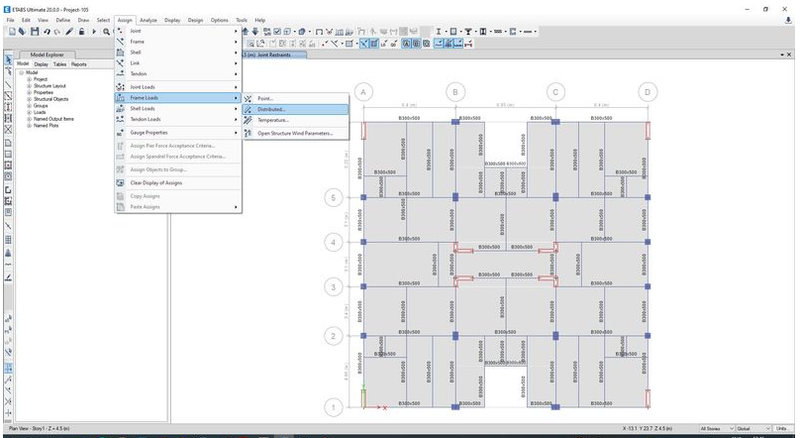Click the pencil edit icon in toolbar
The height and width of the screenshot is (438, 800).
69,32
